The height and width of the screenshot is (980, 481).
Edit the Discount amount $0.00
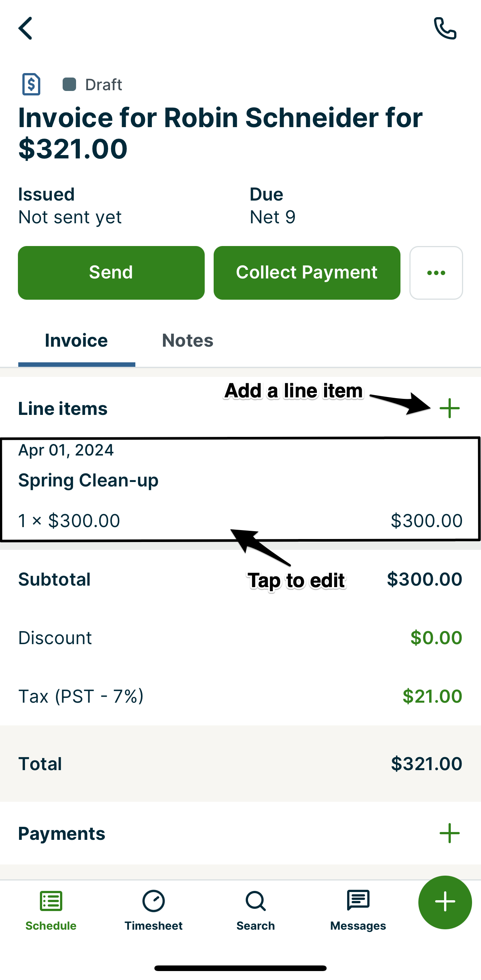[436, 638]
